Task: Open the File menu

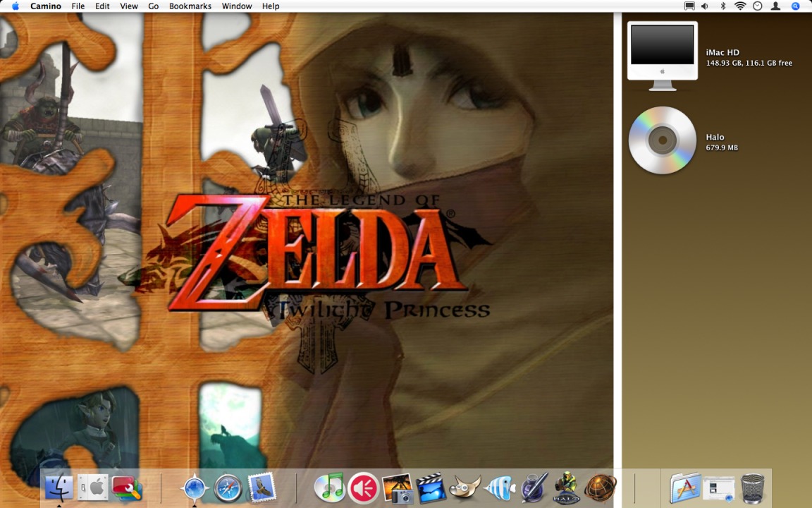Action: coord(78,6)
